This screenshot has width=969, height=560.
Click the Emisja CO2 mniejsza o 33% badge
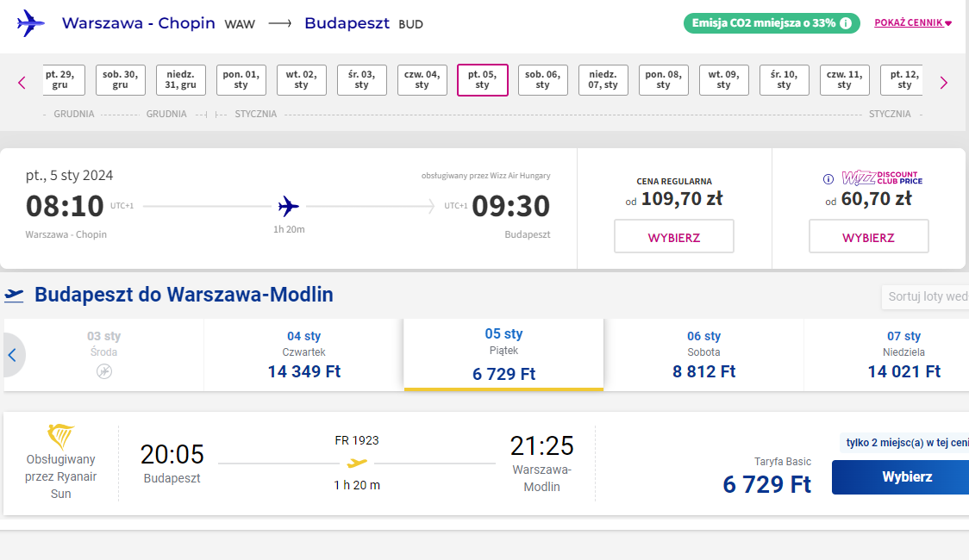point(772,23)
